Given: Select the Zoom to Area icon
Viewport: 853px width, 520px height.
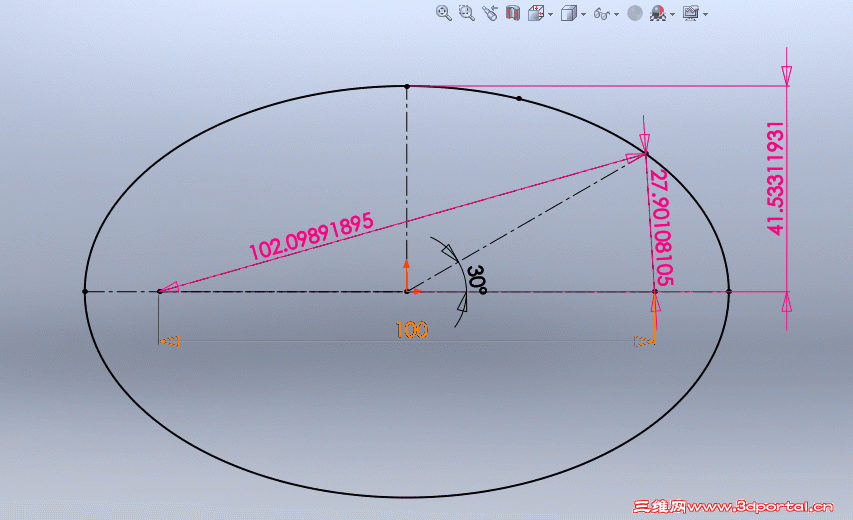Looking at the screenshot, I should [x=467, y=13].
